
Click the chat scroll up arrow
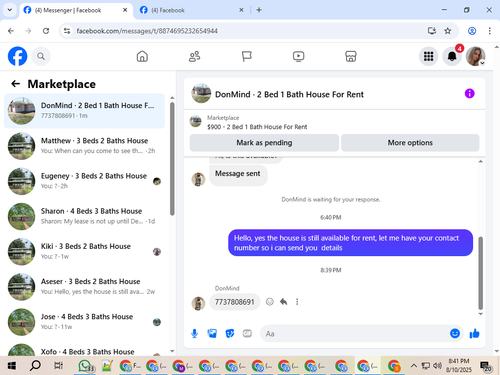coord(480,161)
